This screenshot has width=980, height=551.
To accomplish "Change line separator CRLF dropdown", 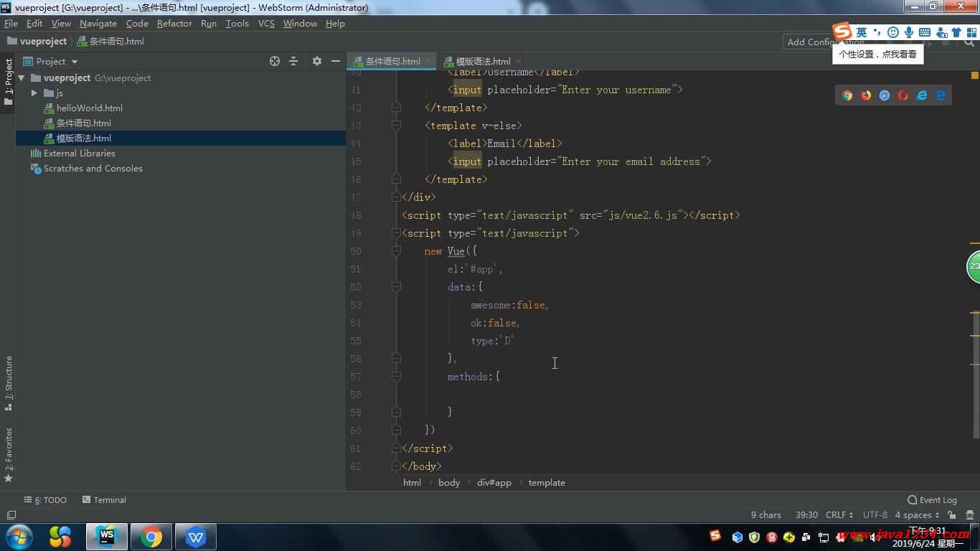I will click(x=839, y=514).
